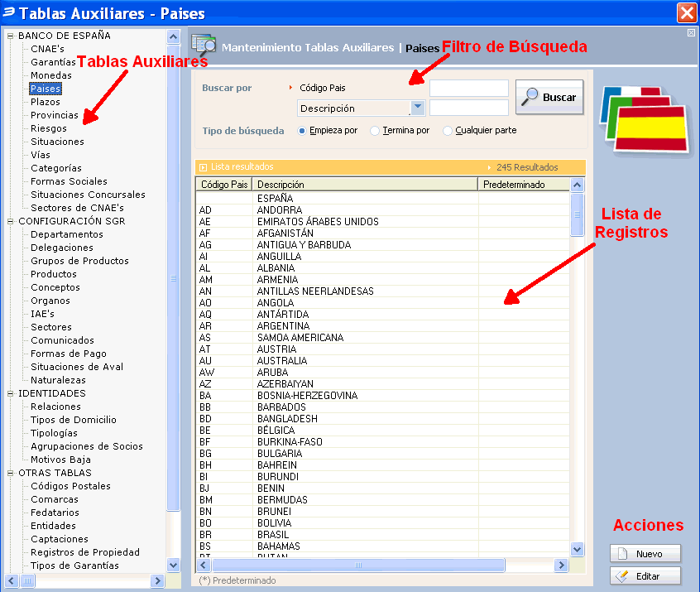The width and height of the screenshot is (700, 592).
Task: Select the ARGENTINA row
Action: [x=382, y=326]
